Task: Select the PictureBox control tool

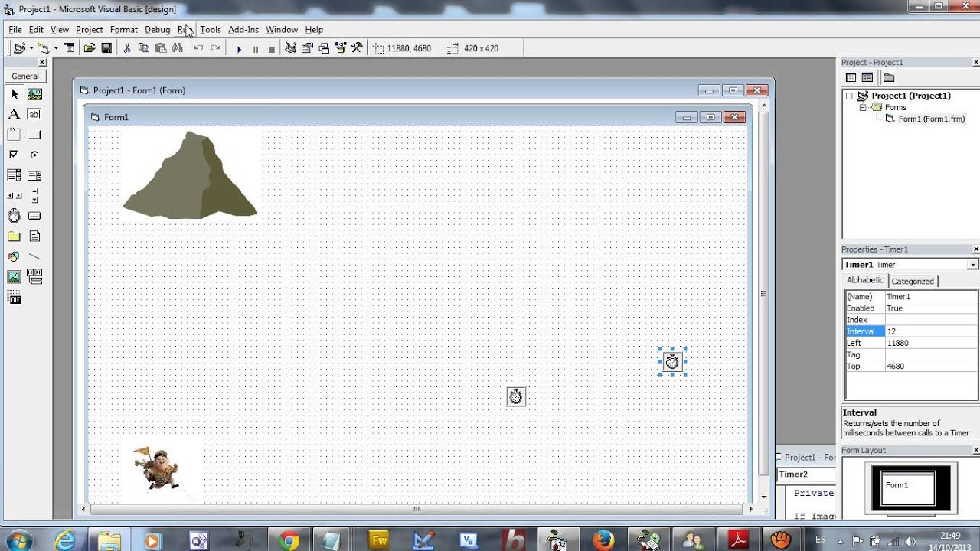Action: pyautogui.click(x=34, y=94)
